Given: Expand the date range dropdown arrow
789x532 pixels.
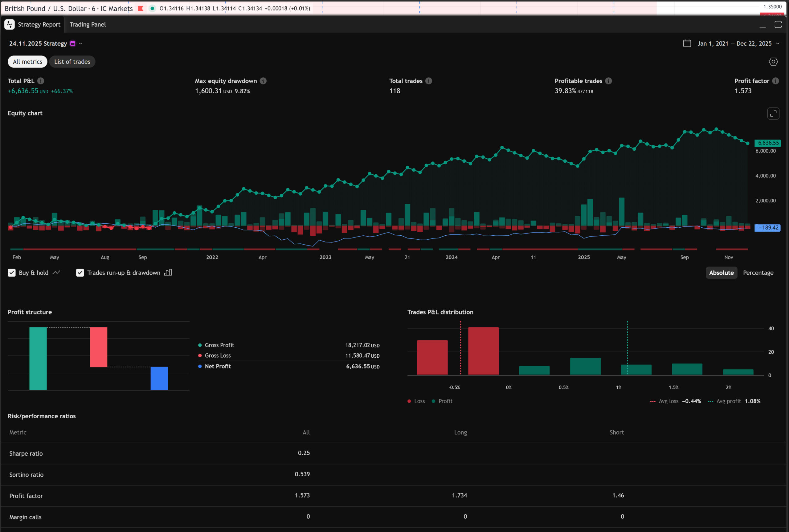Looking at the screenshot, I should [778, 43].
